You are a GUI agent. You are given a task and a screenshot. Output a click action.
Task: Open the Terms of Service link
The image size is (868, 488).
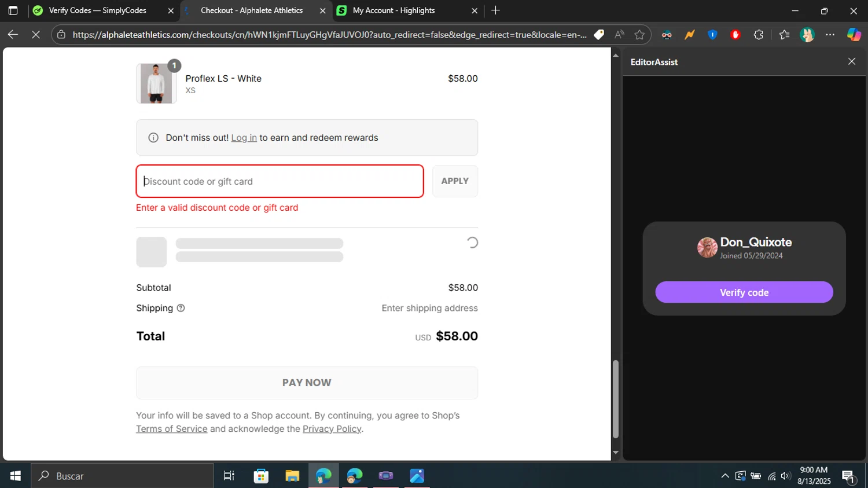pyautogui.click(x=172, y=429)
